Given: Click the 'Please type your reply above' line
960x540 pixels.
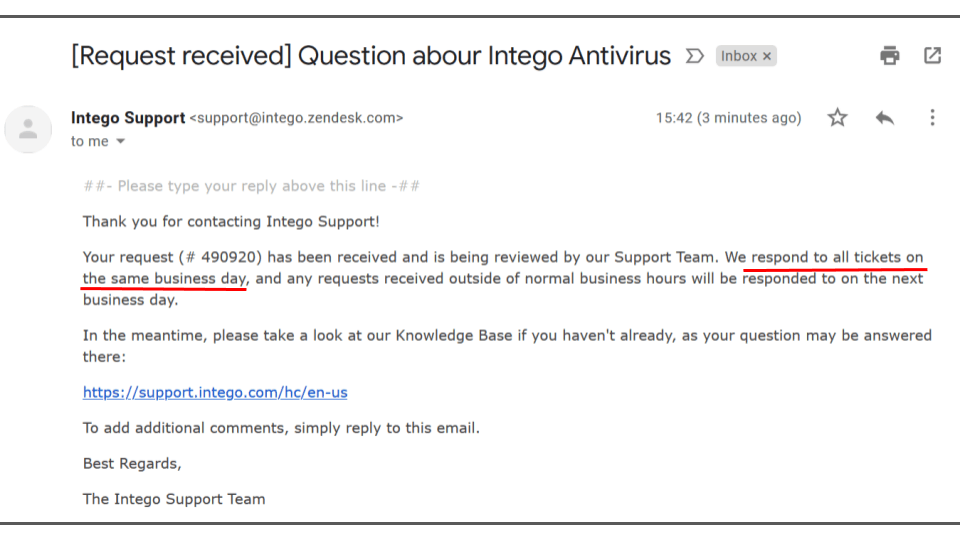Looking at the screenshot, I should pos(252,186).
